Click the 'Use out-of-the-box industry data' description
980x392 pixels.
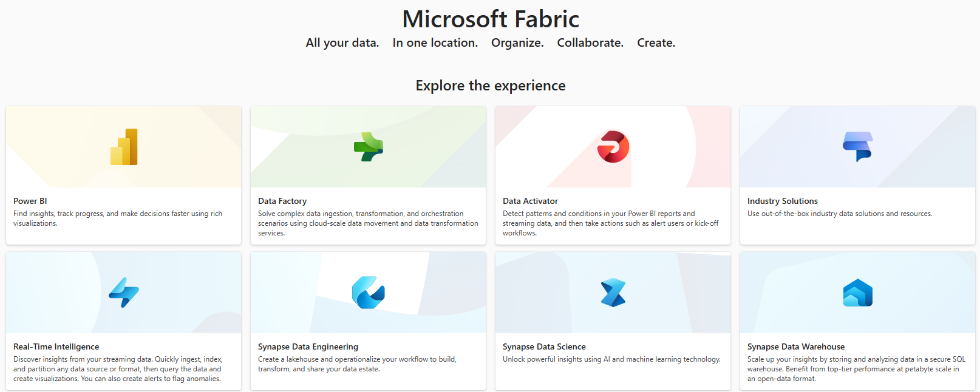click(840, 214)
